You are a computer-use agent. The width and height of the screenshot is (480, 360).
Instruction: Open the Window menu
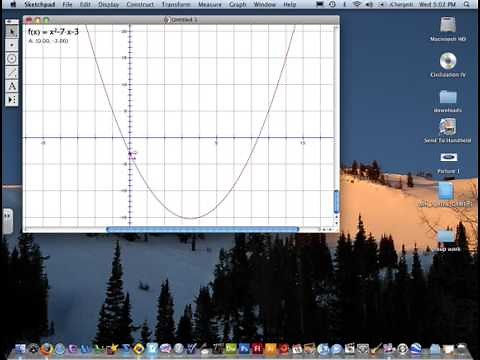[x=265, y=4]
